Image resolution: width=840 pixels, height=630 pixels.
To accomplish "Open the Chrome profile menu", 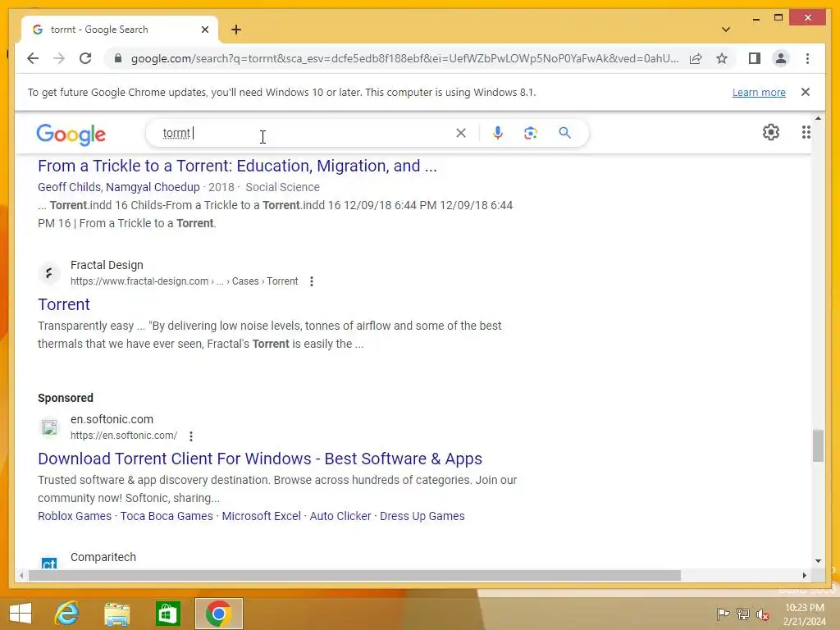I will [781, 58].
